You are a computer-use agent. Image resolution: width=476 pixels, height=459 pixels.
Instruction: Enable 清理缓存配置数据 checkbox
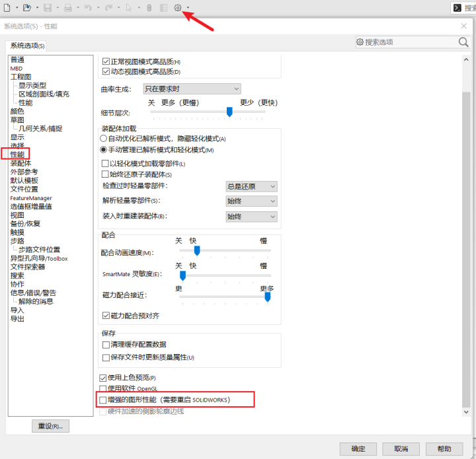(106, 345)
